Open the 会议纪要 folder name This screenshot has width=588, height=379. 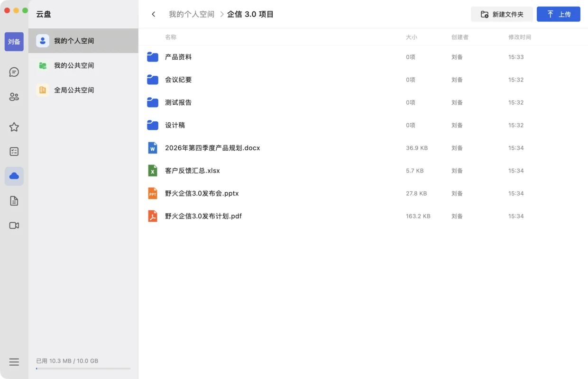(178, 80)
